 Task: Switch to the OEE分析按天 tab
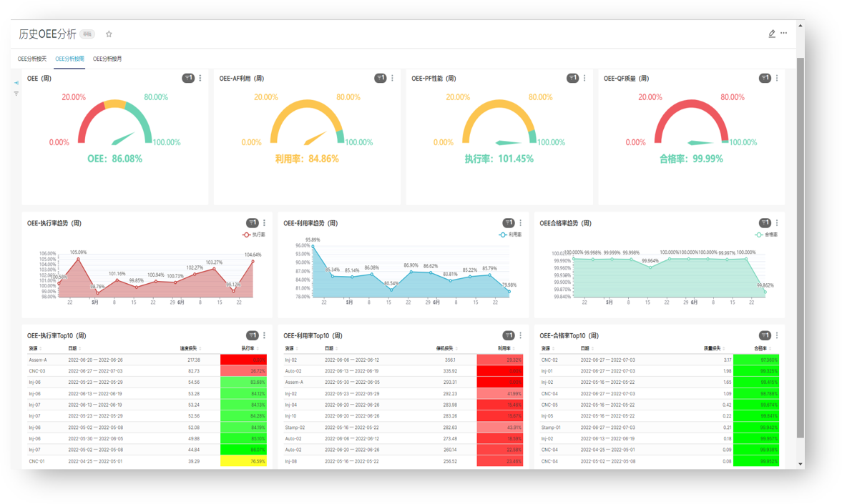(32, 59)
